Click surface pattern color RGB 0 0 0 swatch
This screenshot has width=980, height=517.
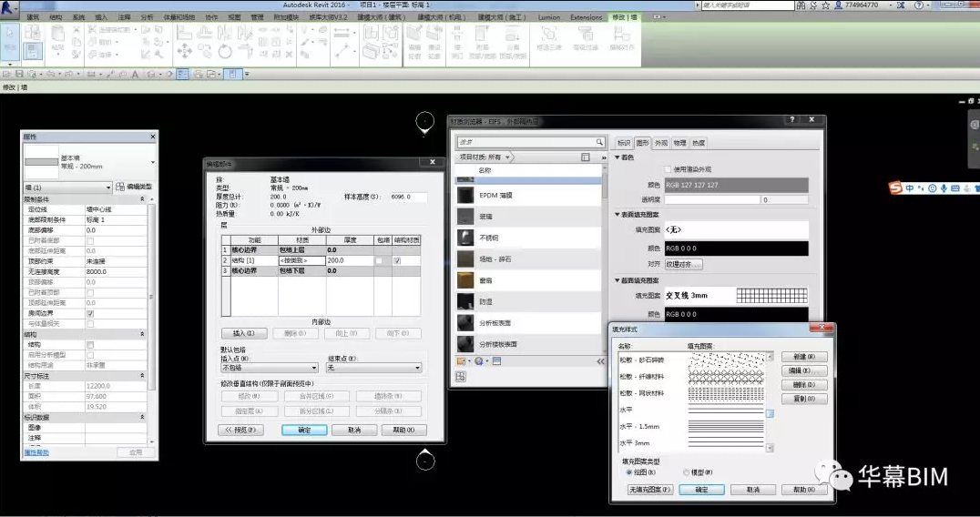click(736, 248)
